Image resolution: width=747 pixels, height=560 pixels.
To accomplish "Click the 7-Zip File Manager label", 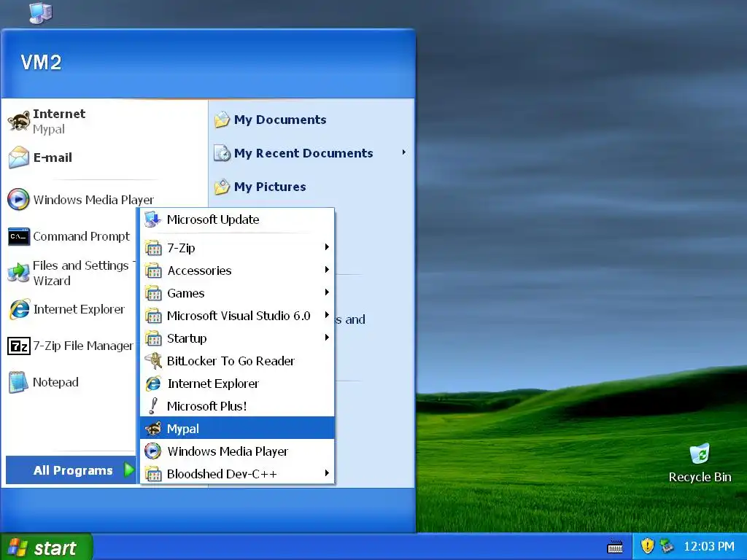I will [83, 346].
